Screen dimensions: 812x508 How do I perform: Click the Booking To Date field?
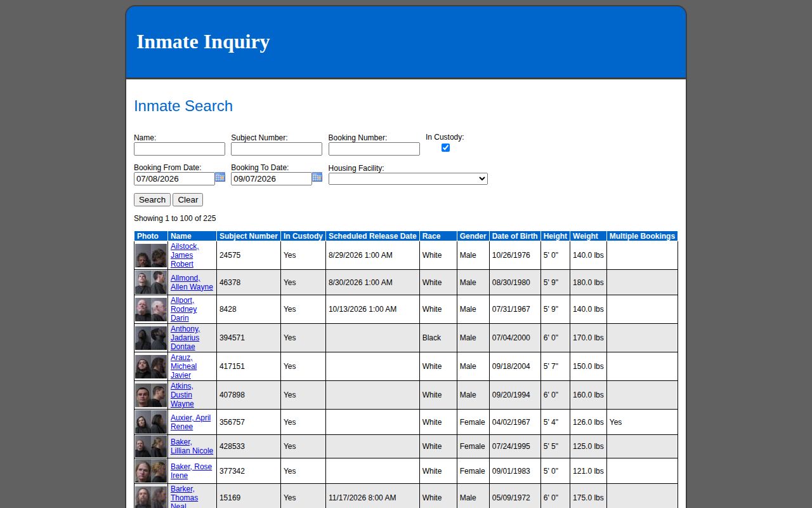[x=272, y=179]
